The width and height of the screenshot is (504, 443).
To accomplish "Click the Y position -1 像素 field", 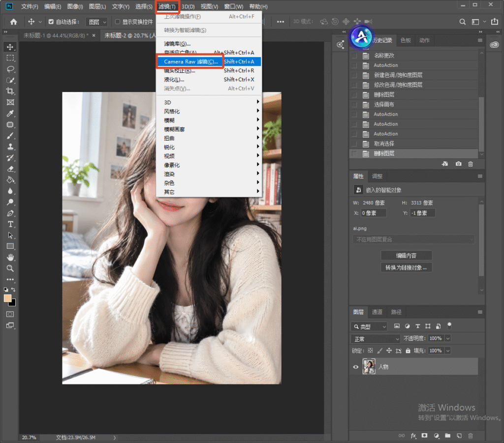I will click(423, 213).
